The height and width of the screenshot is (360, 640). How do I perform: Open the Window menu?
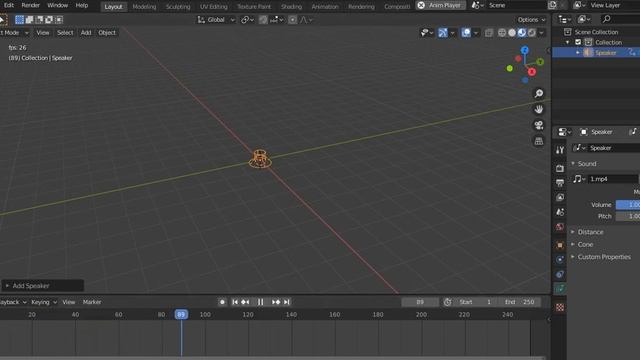coord(58,5)
